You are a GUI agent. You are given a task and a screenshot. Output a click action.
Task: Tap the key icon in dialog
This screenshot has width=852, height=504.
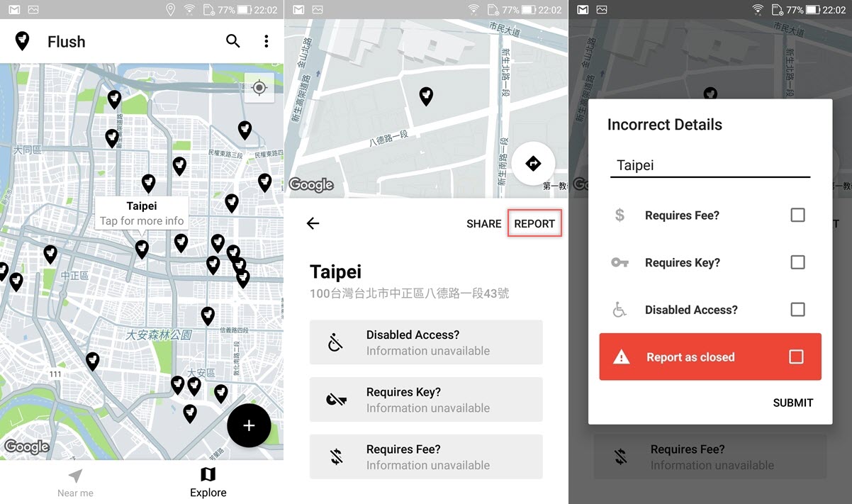(x=620, y=262)
